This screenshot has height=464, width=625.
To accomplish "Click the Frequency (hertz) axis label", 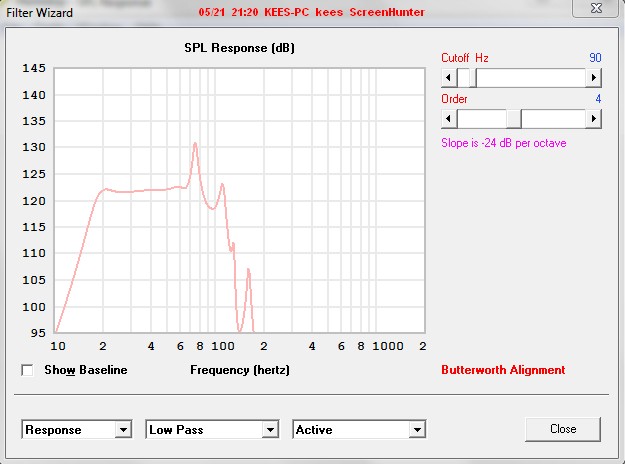I will click(240, 370).
